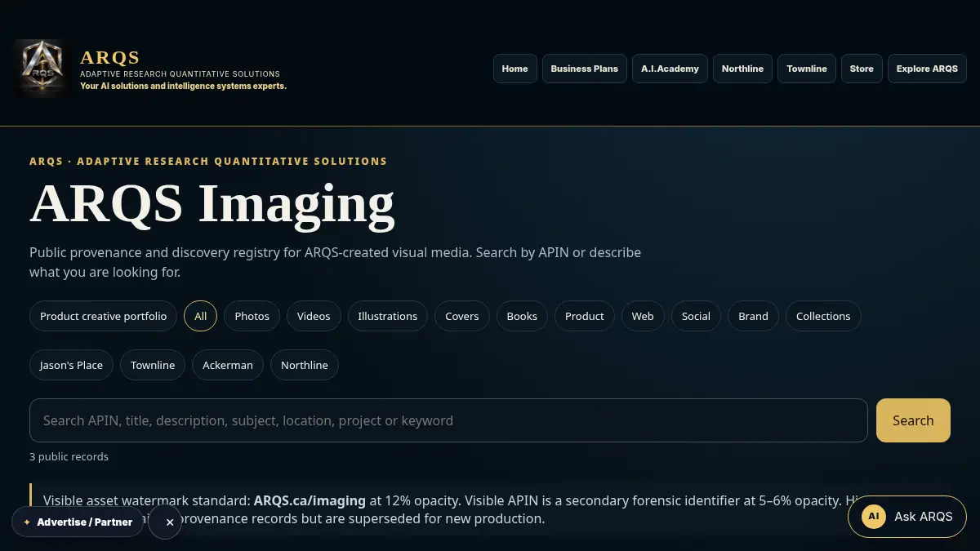980x551 pixels.
Task: Select the Product creative portfolio filter
Action: tap(103, 316)
